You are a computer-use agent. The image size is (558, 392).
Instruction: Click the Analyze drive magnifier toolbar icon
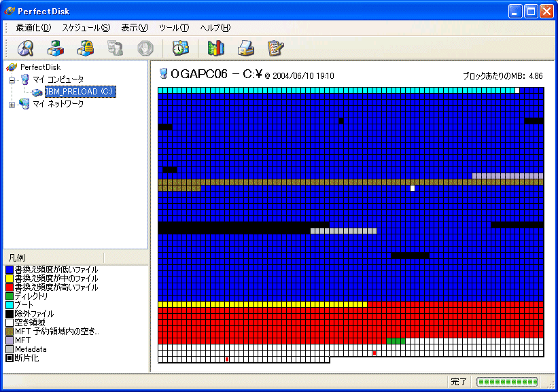(26, 48)
